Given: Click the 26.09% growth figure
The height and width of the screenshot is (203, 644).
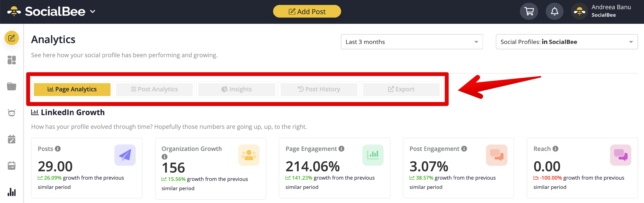Looking at the screenshot, I should point(53,178).
